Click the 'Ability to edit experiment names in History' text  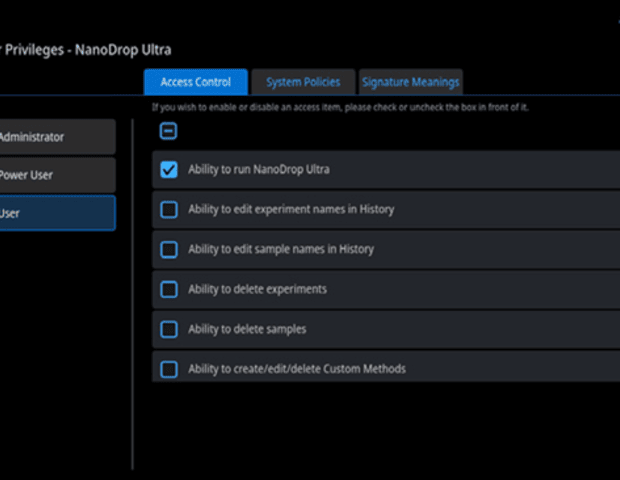[x=291, y=209]
